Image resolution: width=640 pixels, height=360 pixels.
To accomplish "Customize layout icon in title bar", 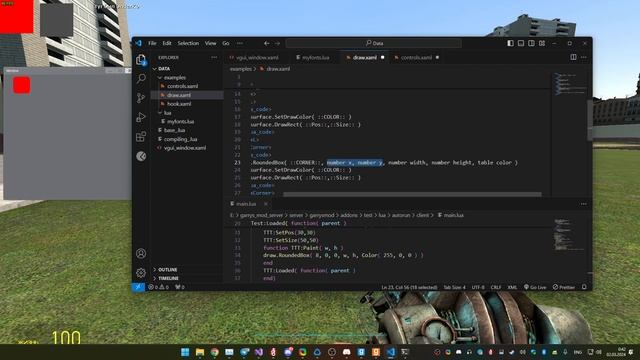I will point(542,43).
